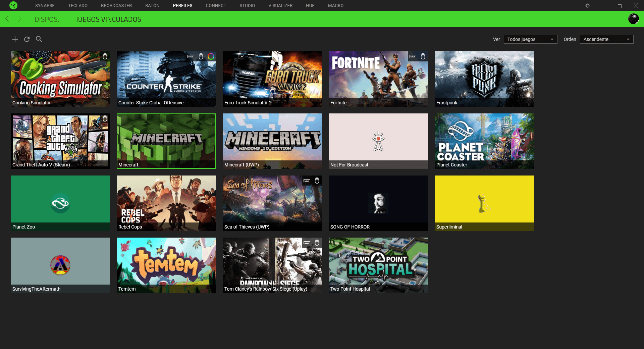The height and width of the screenshot is (349, 644).
Task: Open Minecraft (UWP) Windows 10 tile
Action: pyautogui.click(x=272, y=141)
